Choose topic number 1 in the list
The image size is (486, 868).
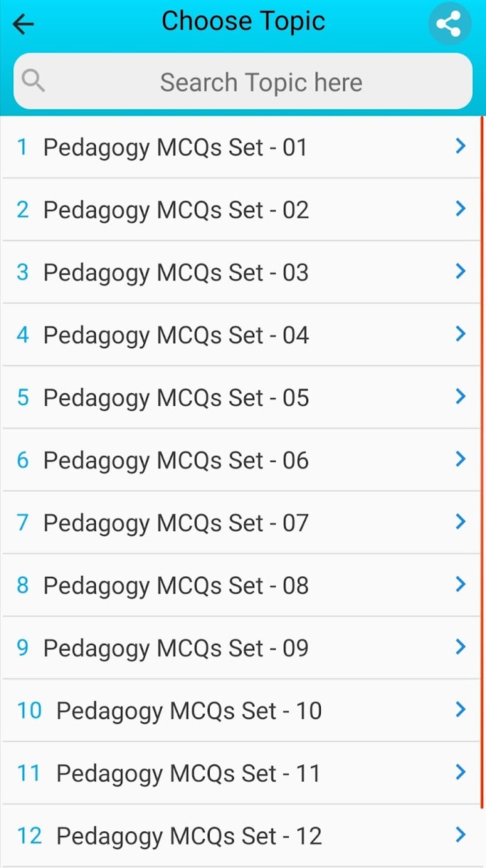point(241,147)
